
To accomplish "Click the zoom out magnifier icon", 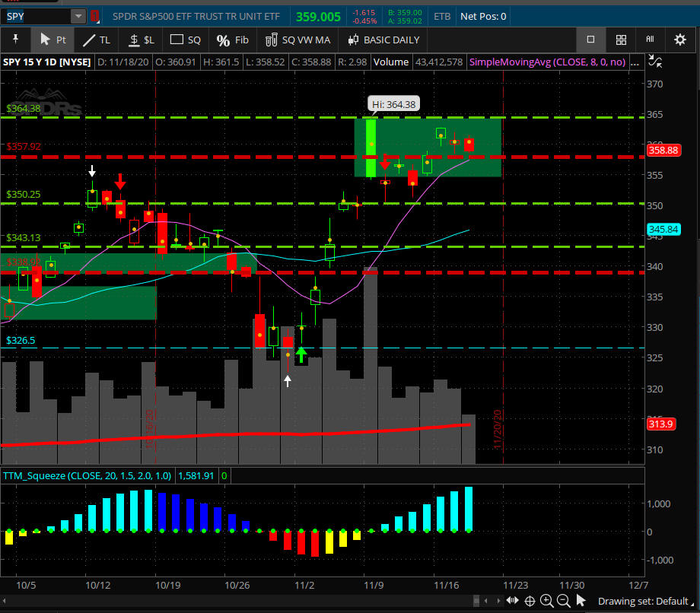I will click(563, 601).
